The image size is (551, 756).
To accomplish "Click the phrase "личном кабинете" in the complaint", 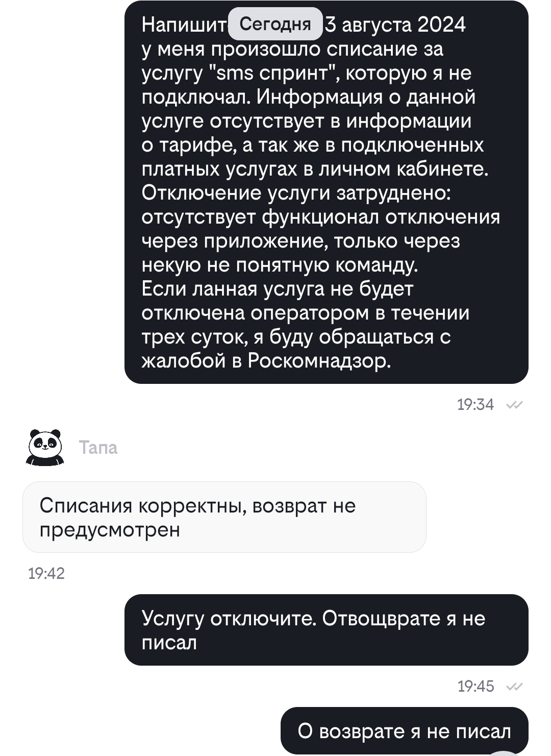I will click(x=404, y=169).
